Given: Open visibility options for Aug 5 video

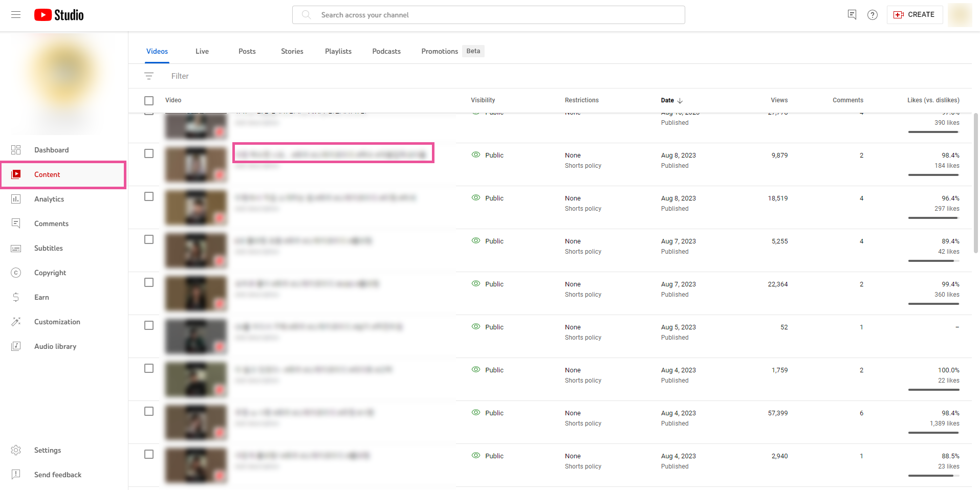Looking at the screenshot, I should [494, 327].
